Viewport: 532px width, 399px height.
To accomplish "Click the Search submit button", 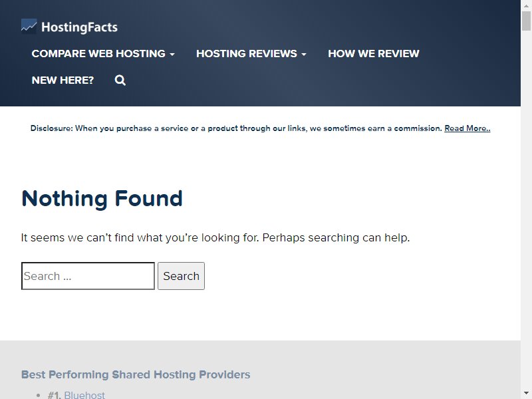I will point(181,276).
